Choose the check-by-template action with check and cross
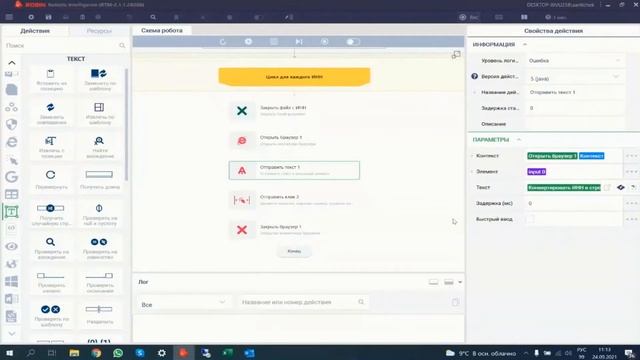The image size is (640, 360). [x=51, y=315]
